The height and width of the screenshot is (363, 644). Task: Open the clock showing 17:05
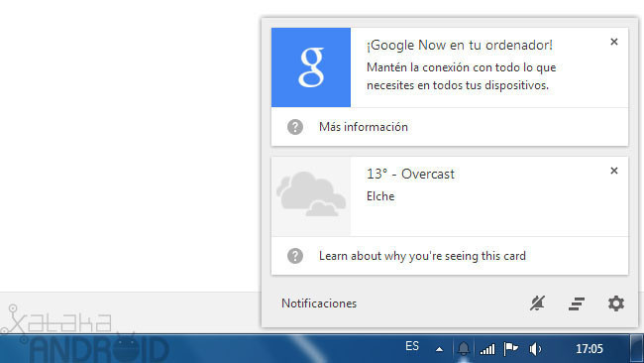pos(589,349)
